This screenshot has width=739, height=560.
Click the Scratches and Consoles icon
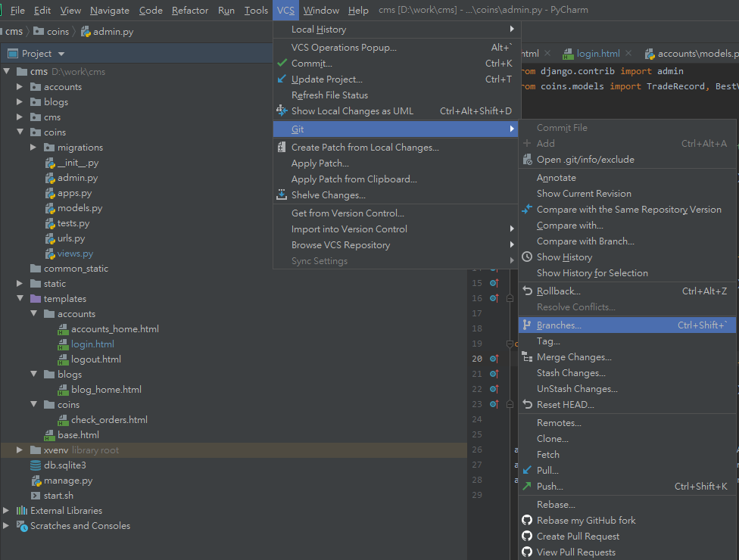point(22,526)
